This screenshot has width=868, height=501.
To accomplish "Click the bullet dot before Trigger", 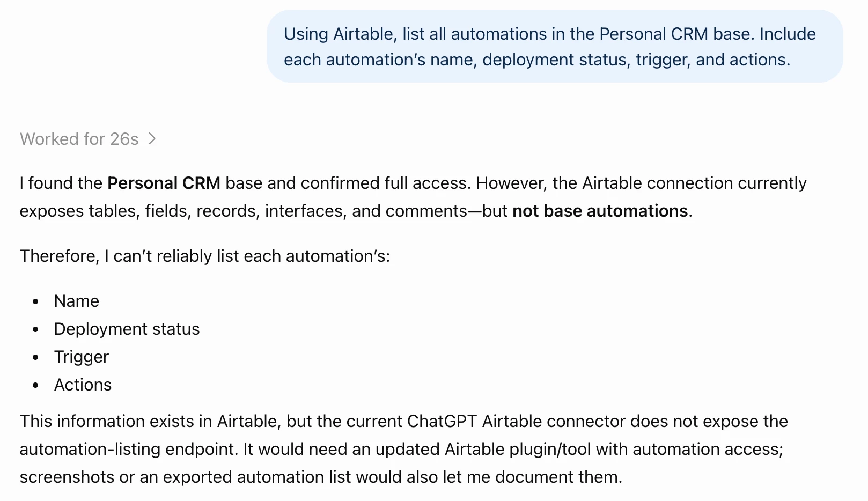I will pos(35,357).
